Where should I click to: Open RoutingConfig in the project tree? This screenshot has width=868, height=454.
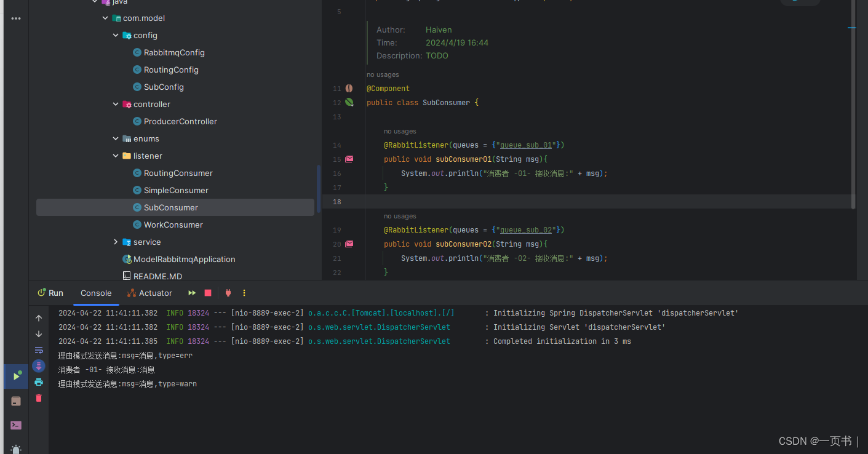click(x=171, y=70)
